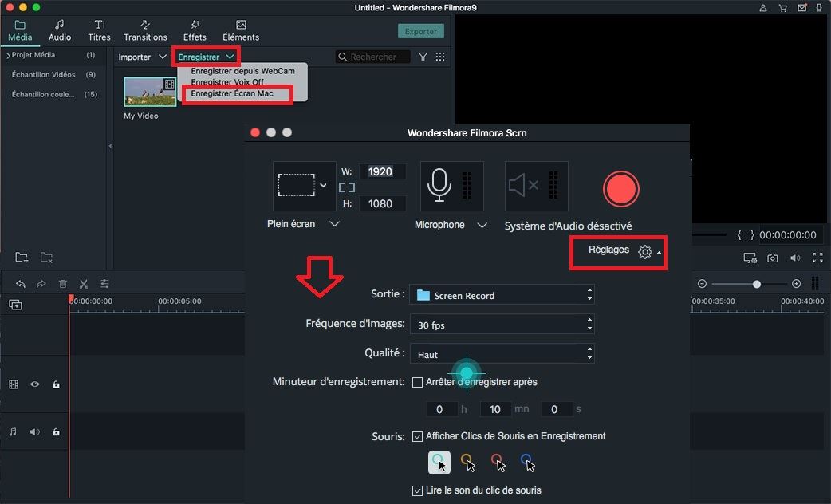The image size is (831, 504).
Task: Select the teal mouse click cursor color
Action: click(x=439, y=462)
